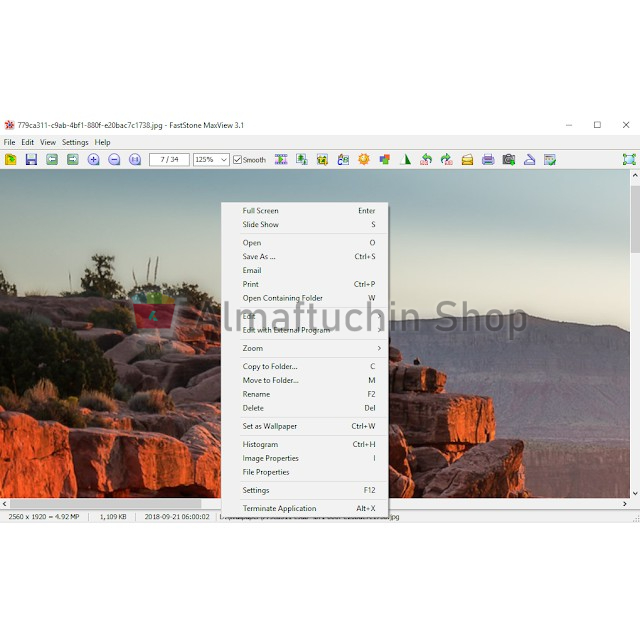Open the Help menu
The width and height of the screenshot is (640, 640).
click(102, 142)
